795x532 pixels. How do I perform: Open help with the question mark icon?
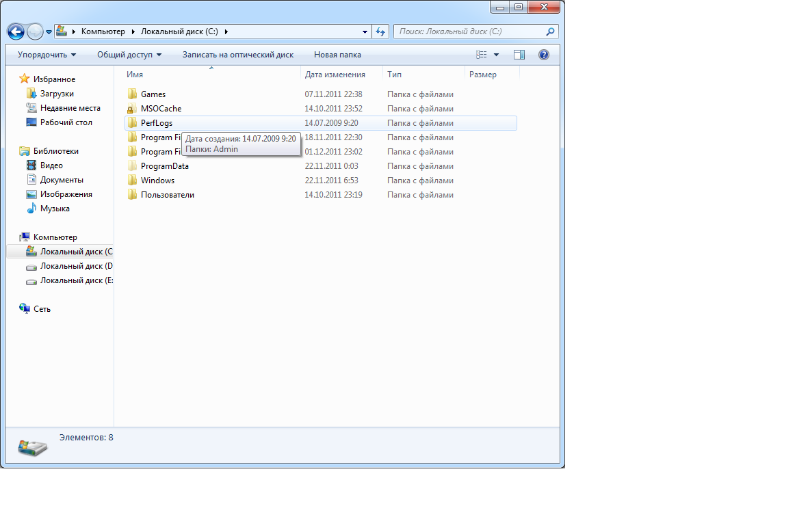[x=543, y=55]
